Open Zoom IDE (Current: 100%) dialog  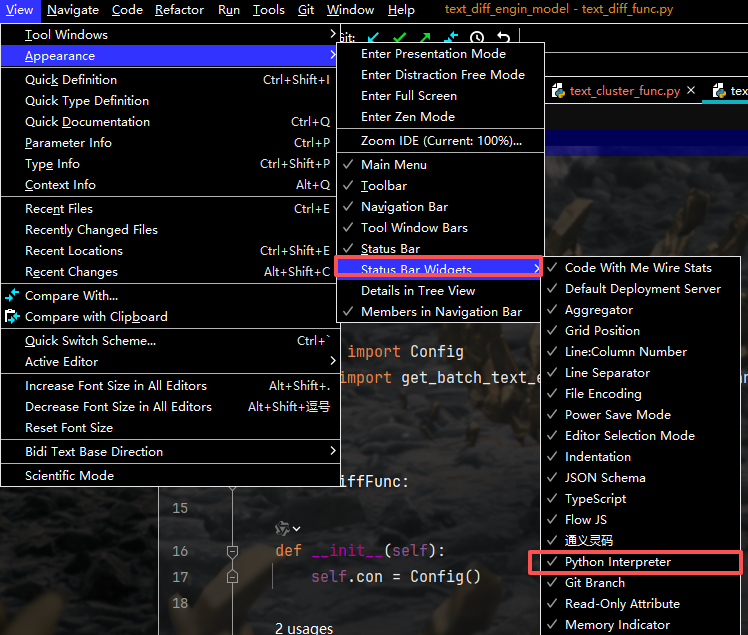pyautogui.click(x=440, y=141)
